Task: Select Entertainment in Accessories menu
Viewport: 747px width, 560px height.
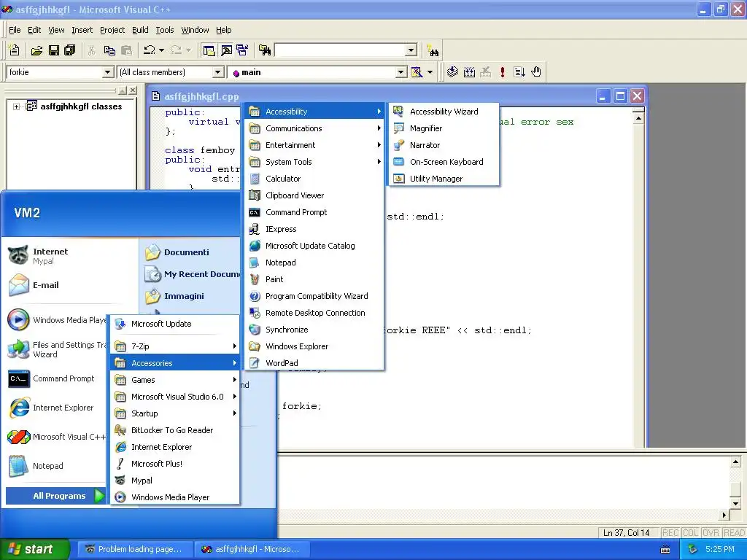Action: coord(314,145)
